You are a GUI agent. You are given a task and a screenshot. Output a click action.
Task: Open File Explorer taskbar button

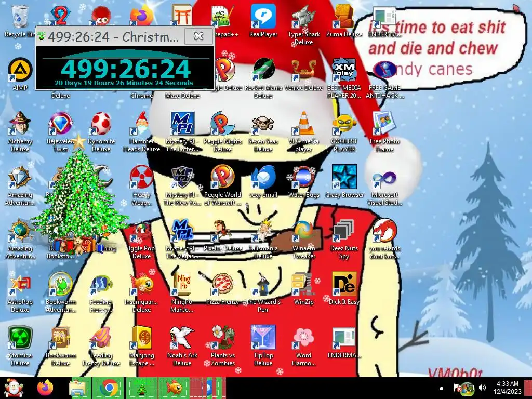79,388
